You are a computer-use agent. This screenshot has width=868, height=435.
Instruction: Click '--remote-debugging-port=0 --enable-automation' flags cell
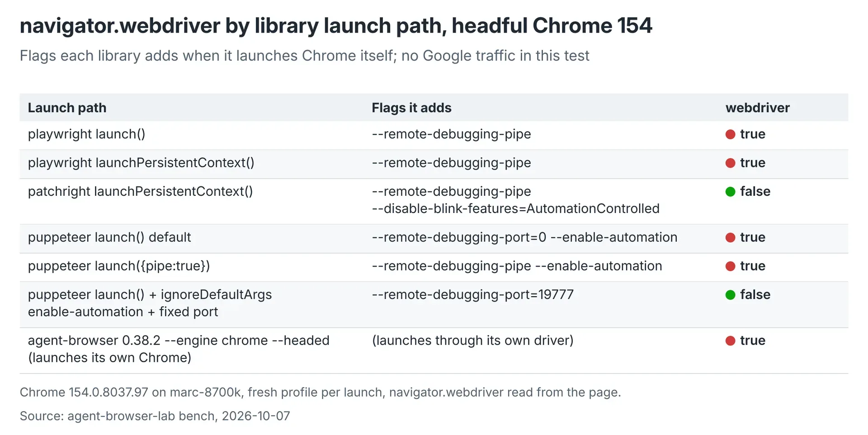524,237
